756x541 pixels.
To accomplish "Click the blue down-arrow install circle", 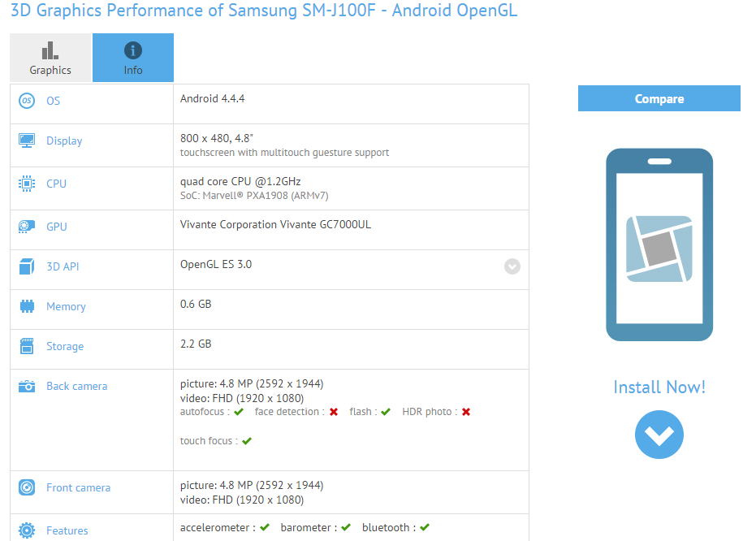I will pos(659,434).
